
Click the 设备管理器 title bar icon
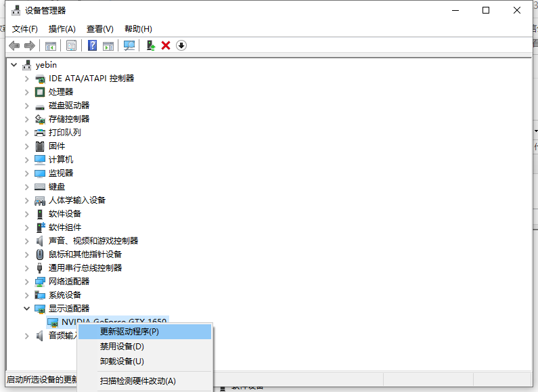(16, 10)
